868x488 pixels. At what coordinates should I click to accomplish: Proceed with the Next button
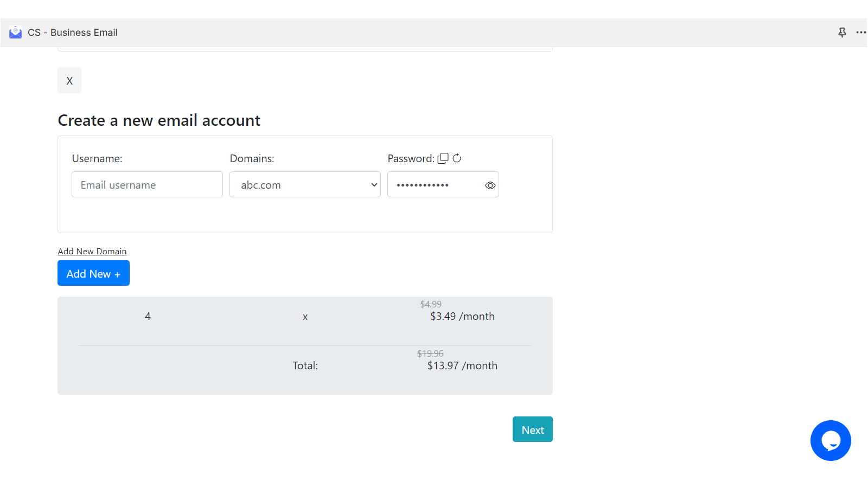pos(532,429)
